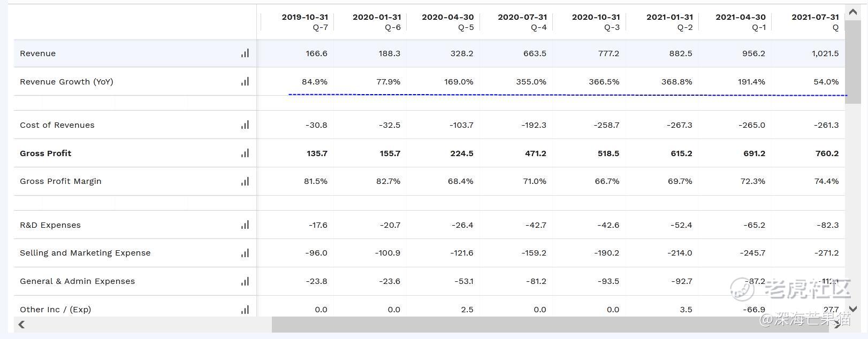This screenshot has width=868, height=339.
Task: Select the 2021-04-30 Q-1 column header
Action: click(741, 22)
